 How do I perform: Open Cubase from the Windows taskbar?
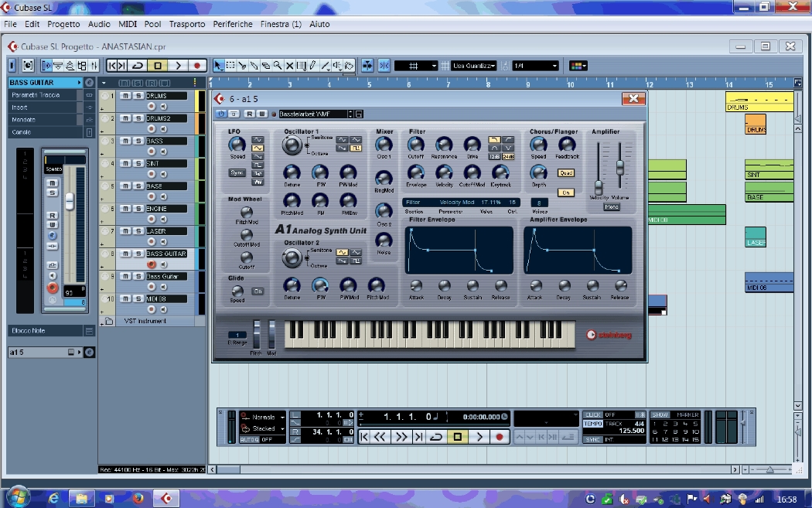pos(166,499)
